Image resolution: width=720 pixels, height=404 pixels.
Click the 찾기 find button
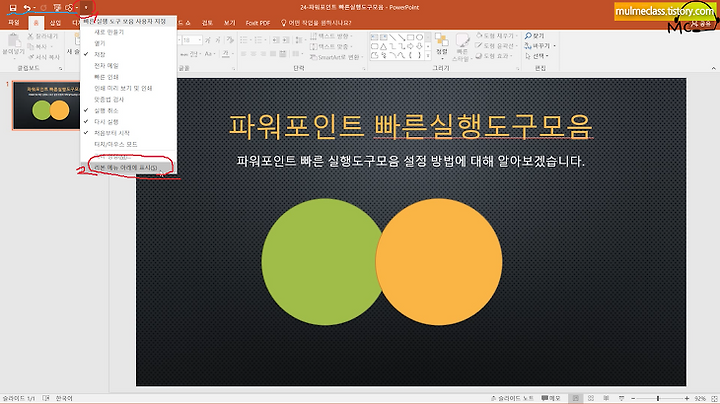(x=534, y=36)
